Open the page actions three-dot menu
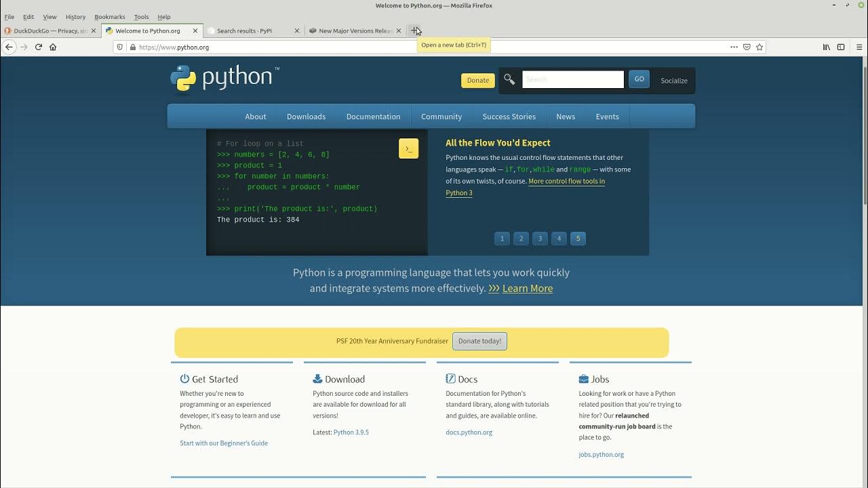Image resolution: width=868 pixels, height=488 pixels. point(734,47)
